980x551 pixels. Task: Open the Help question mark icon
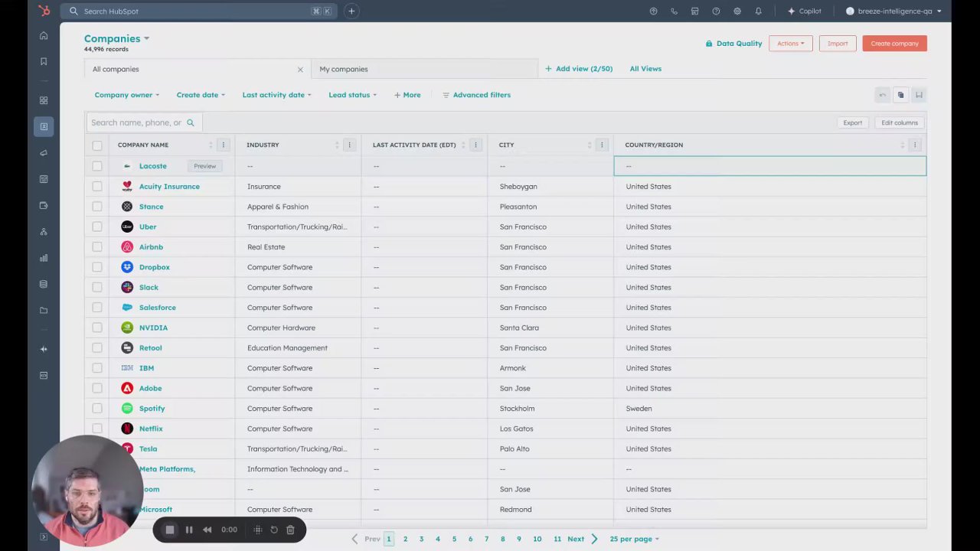click(716, 11)
